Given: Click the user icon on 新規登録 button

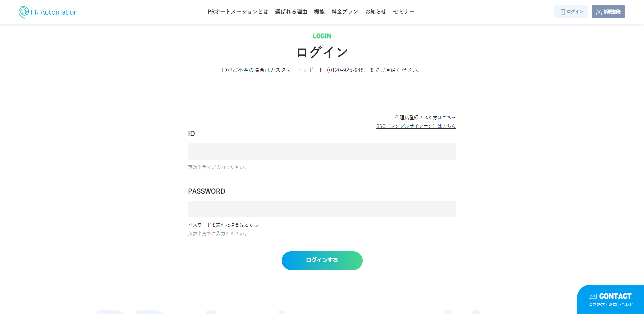Looking at the screenshot, I should coord(599,12).
